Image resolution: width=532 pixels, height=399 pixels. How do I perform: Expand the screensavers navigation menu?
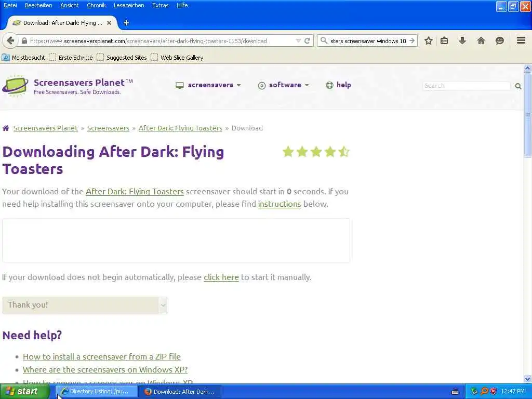[208, 85]
